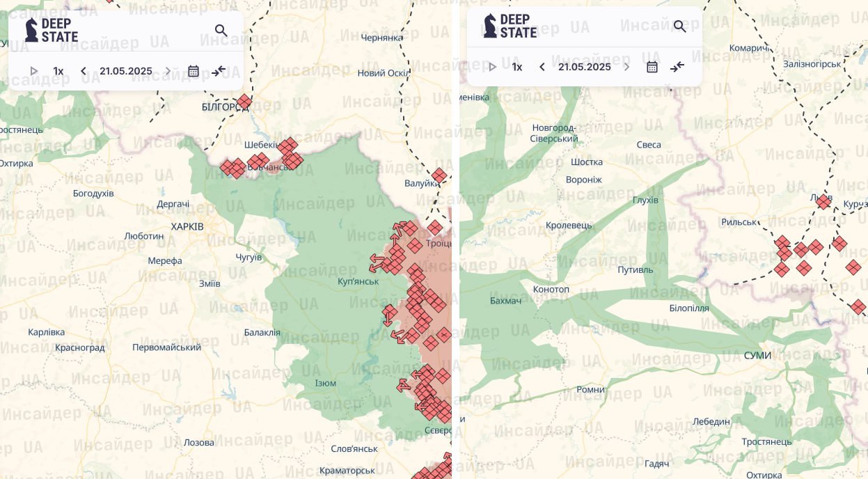Play timeline animation on Kharkiv map
Image resolution: width=868 pixels, height=479 pixels.
click(x=33, y=71)
